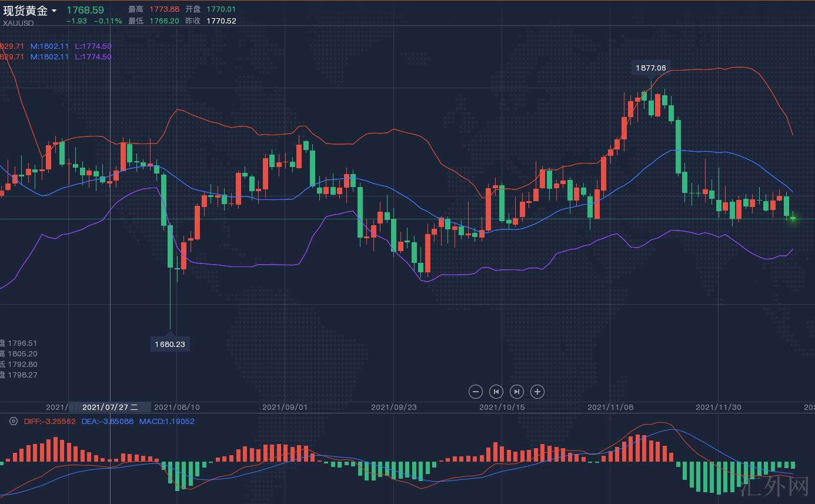
Task: Zoom out the chart with minus button
Action: pos(476,392)
